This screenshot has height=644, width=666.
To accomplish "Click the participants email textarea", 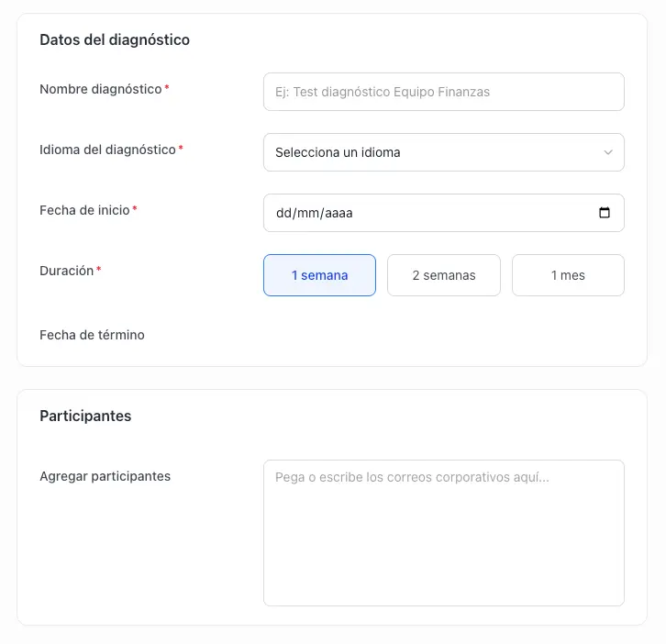I will [x=444, y=533].
